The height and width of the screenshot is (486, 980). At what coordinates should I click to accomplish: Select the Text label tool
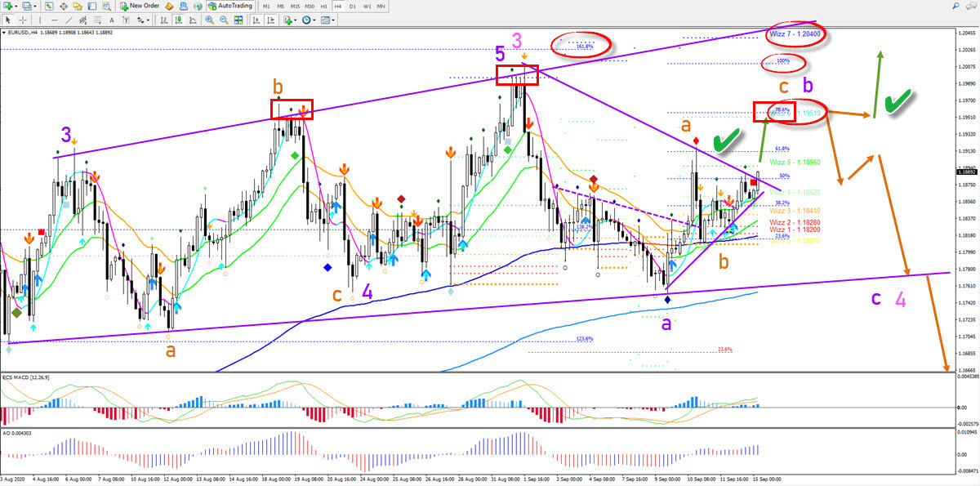(111, 20)
